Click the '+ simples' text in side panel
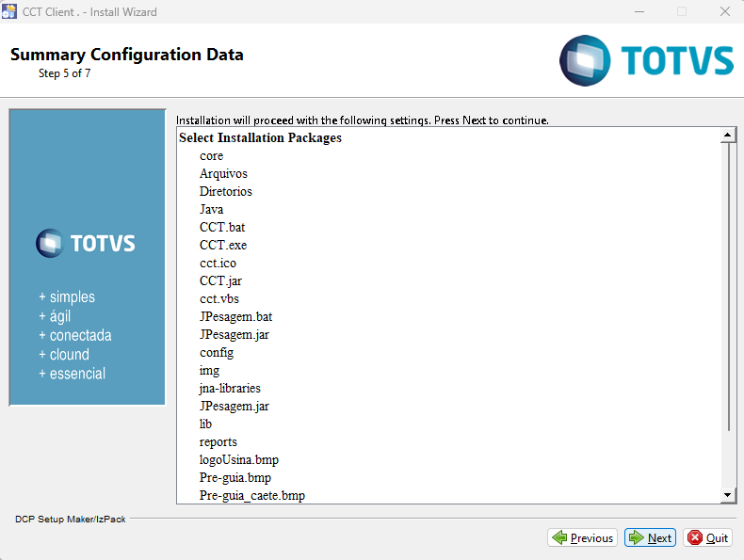Image resolution: width=744 pixels, height=560 pixels. 67,296
